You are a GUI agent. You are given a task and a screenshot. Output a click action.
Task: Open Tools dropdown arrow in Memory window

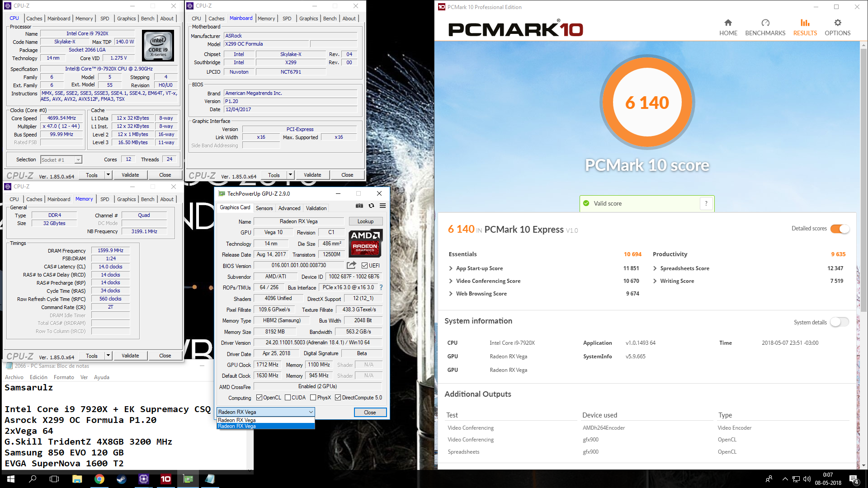(x=108, y=356)
